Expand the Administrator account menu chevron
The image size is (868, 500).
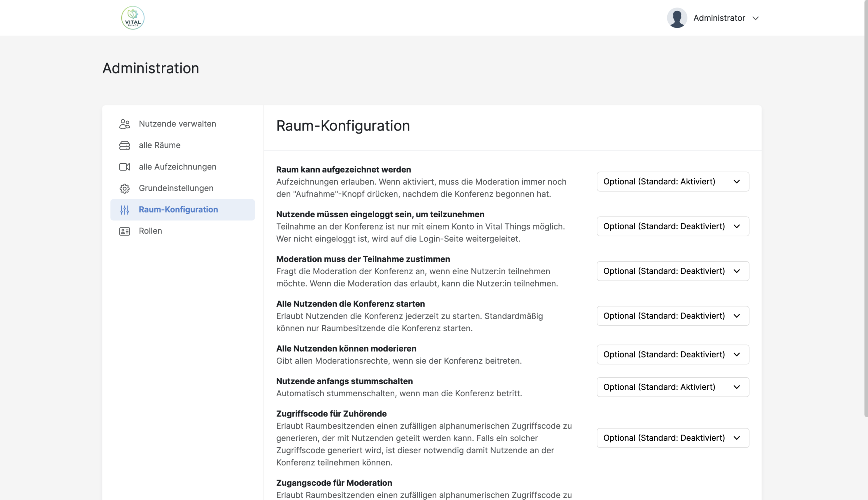tap(755, 18)
